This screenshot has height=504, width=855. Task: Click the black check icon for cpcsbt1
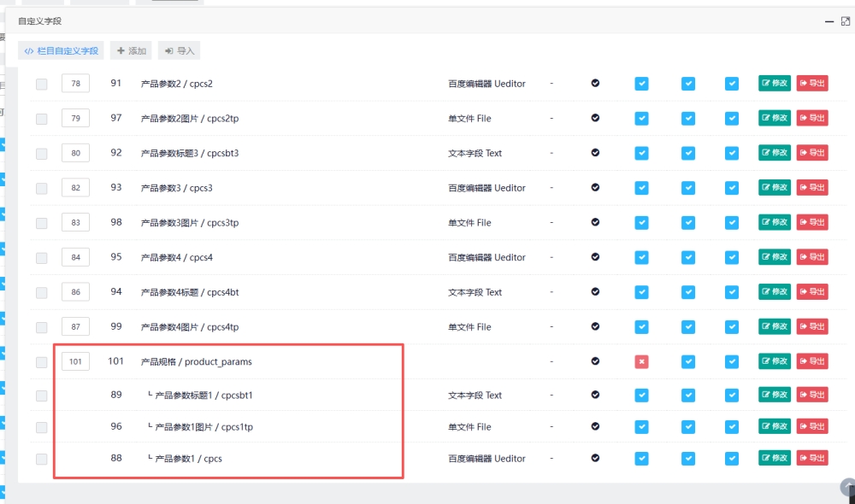pyautogui.click(x=595, y=396)
